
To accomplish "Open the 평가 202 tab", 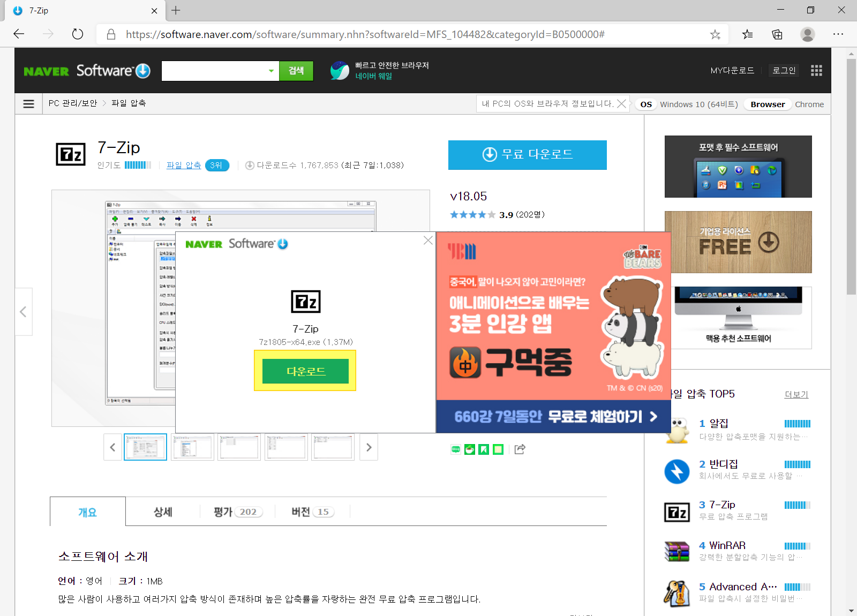I will click(238, 512).
